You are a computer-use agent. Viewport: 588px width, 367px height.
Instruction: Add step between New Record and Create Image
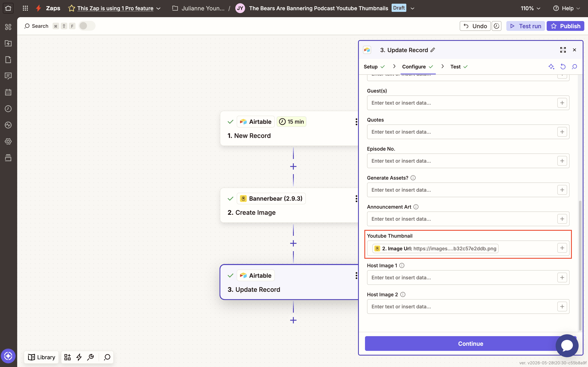coord(293,167)
